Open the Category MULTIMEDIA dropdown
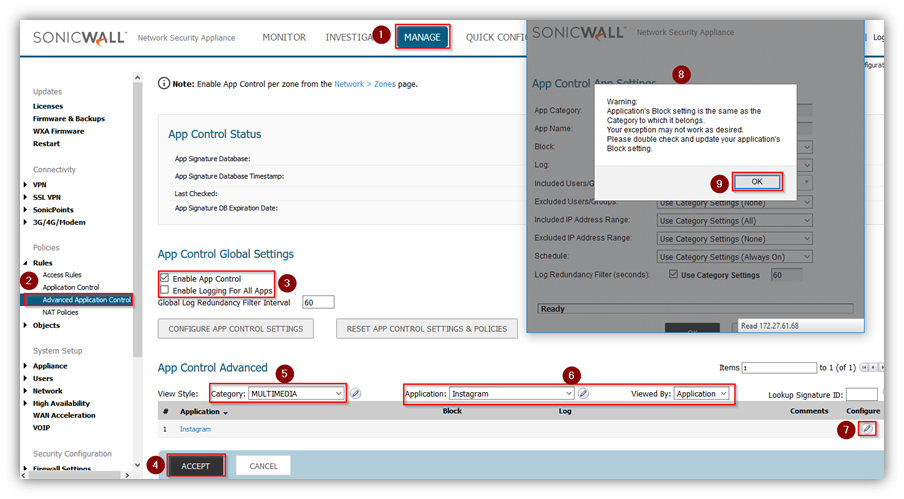Viewport: 904px width, 499px height. (x=277, y=394)
